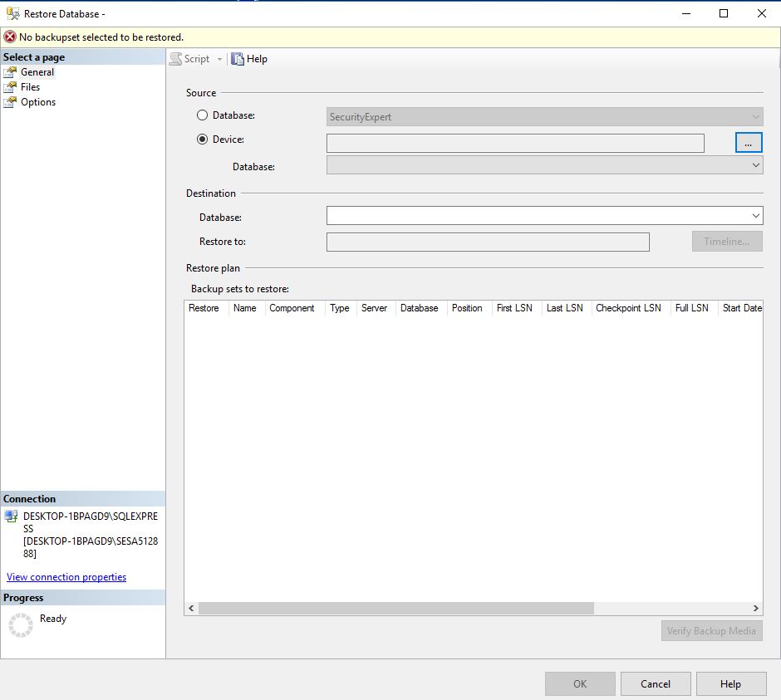Close the Restore Database window
The height and width of the screenshot is (700, 781).
point(762,13)
